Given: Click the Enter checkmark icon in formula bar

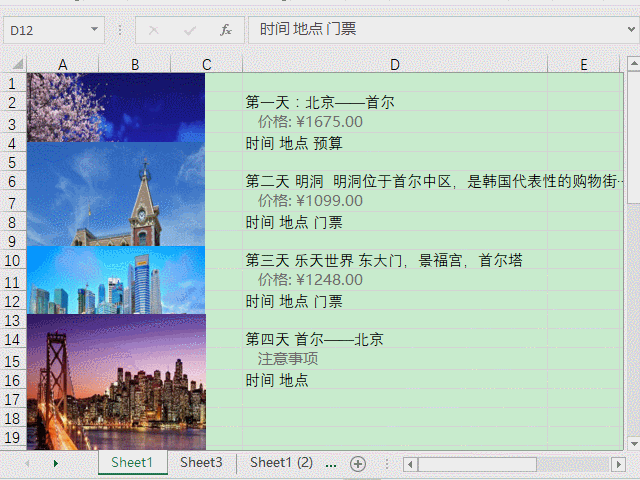Looking at the screenshot, I should [190, 30].
